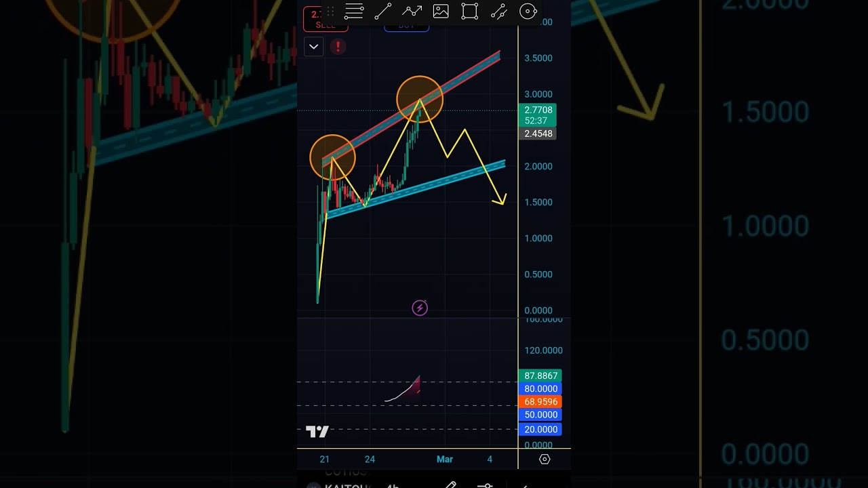Viewport: 868px width, 488px height.
Task: Select the Trend Line drawing tool
Action: (x=382, y=11)
